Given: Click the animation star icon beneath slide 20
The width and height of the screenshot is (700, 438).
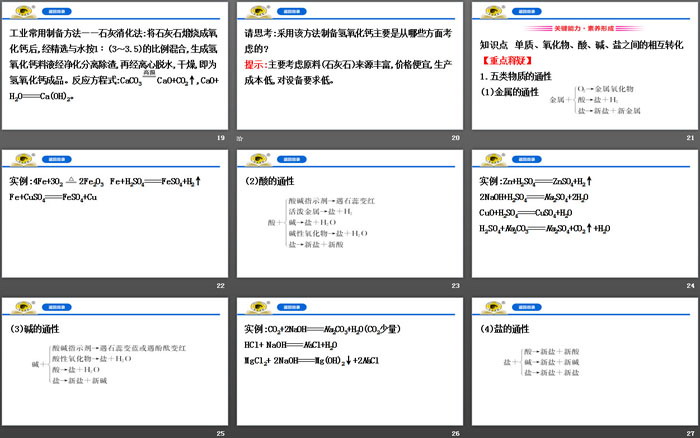Looking at the screenshot, I should click(240, 137).
